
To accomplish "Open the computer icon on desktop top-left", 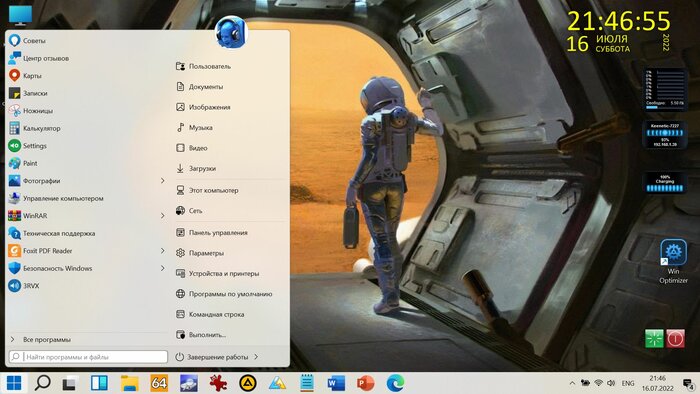I will point(20,15).
